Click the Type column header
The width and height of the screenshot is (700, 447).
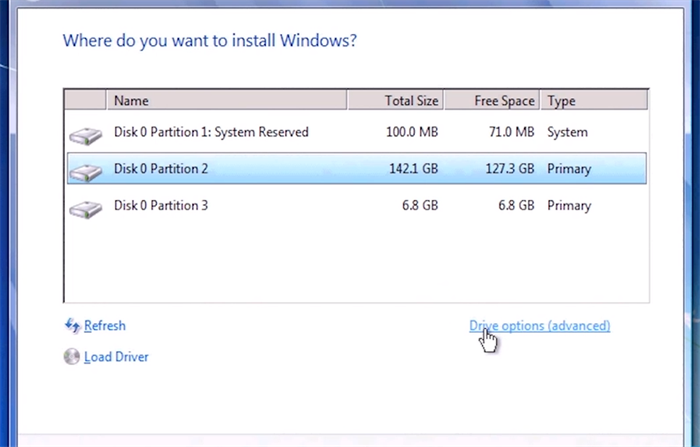coord(594,100)
